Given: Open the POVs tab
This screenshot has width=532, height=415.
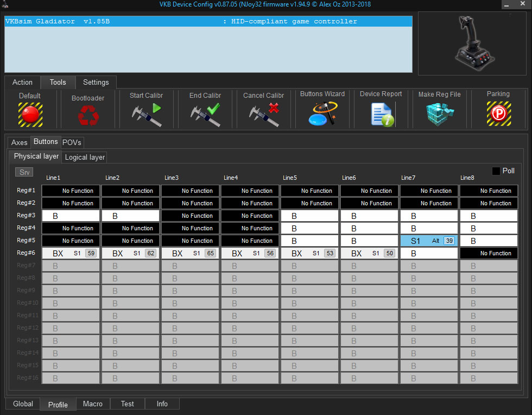Looking at the screenshot, I should tap(72, 142).
